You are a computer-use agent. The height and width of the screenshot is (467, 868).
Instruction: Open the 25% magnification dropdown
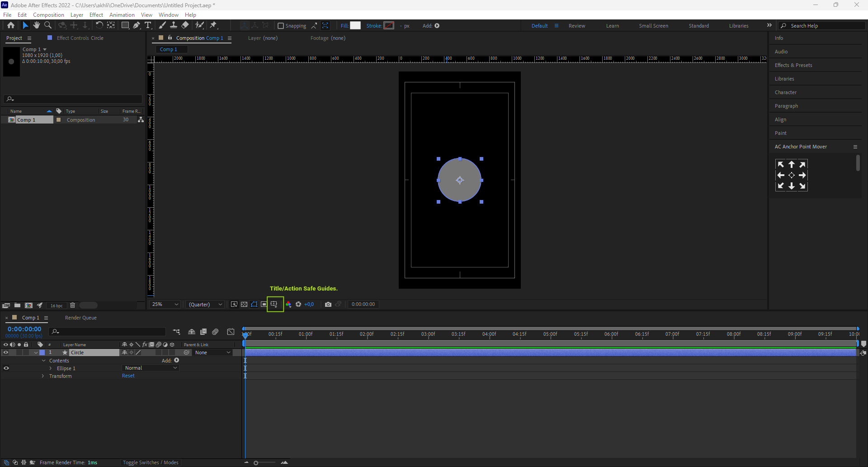165,305
